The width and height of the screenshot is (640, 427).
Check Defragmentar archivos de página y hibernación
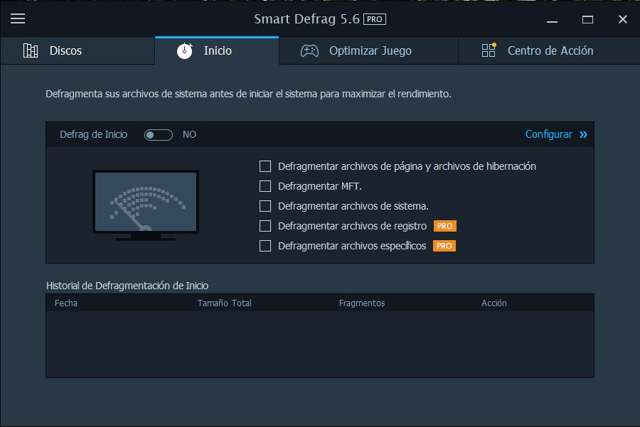pyautogui.click(x=265, y=166)
